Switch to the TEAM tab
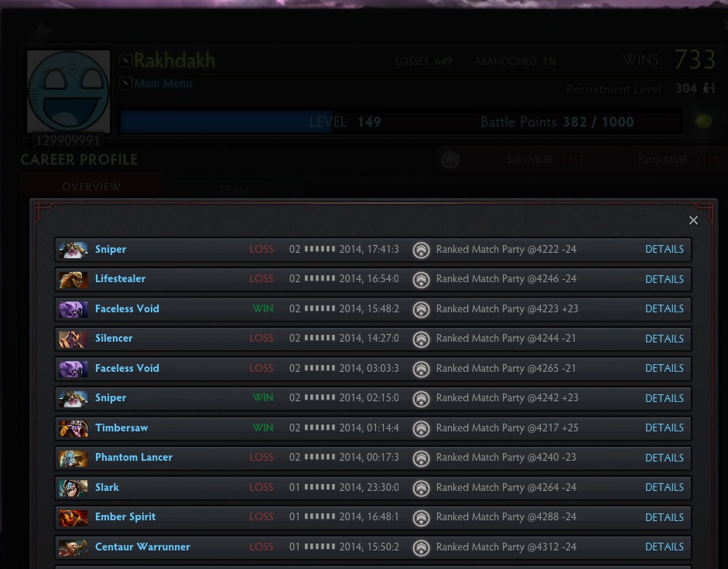The height and width of the screenshot is (569, 728). [x=234, y=189]
